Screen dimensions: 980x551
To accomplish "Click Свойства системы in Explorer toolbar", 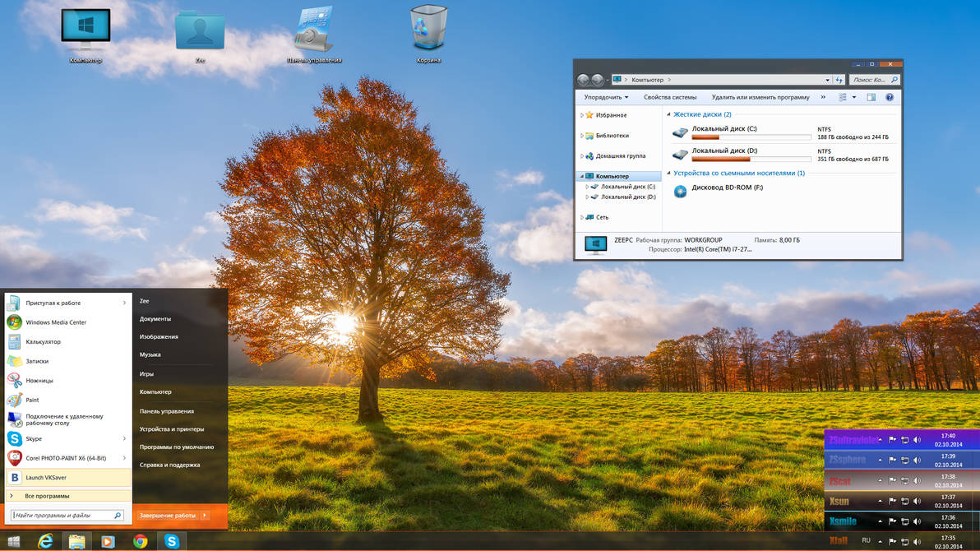I will [670, 97].
